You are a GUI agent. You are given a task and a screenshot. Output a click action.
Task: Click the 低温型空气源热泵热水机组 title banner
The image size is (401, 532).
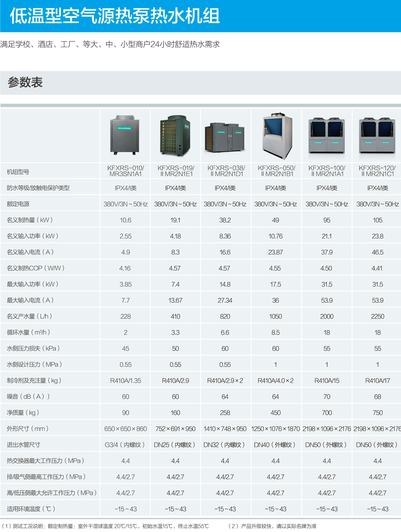(x=115, y=16)
